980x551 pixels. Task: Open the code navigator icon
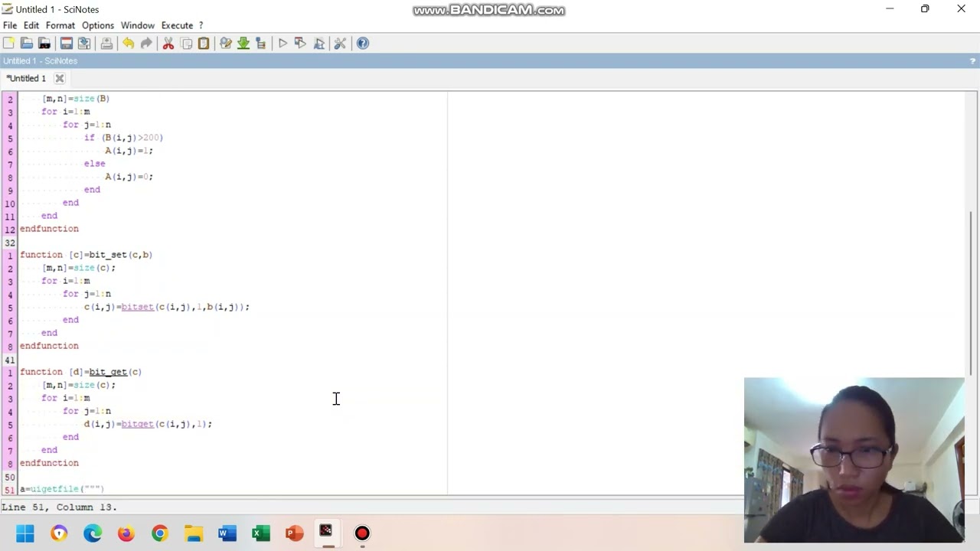[x=260, y=44]
